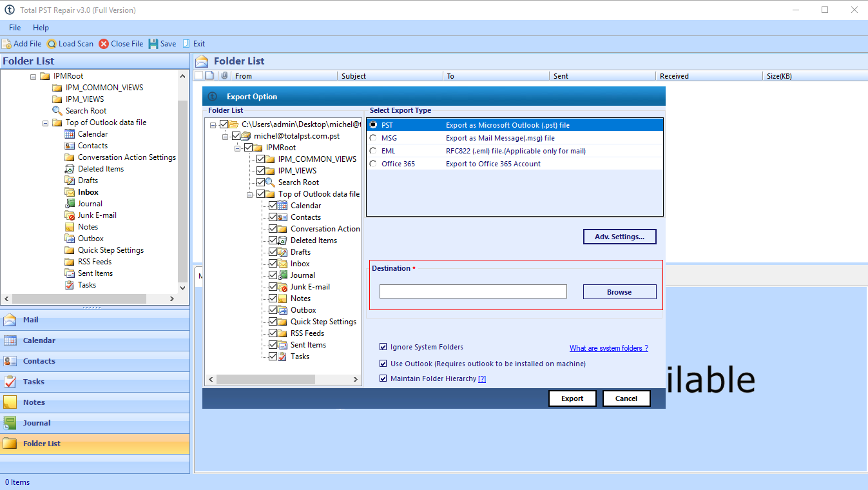Uncheck Sent Items in export folder list

(273, 345)
